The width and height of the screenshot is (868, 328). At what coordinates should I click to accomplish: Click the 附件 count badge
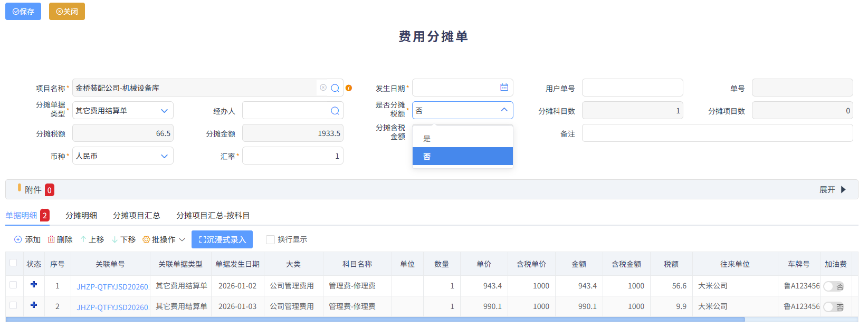(x=50, y=190)
